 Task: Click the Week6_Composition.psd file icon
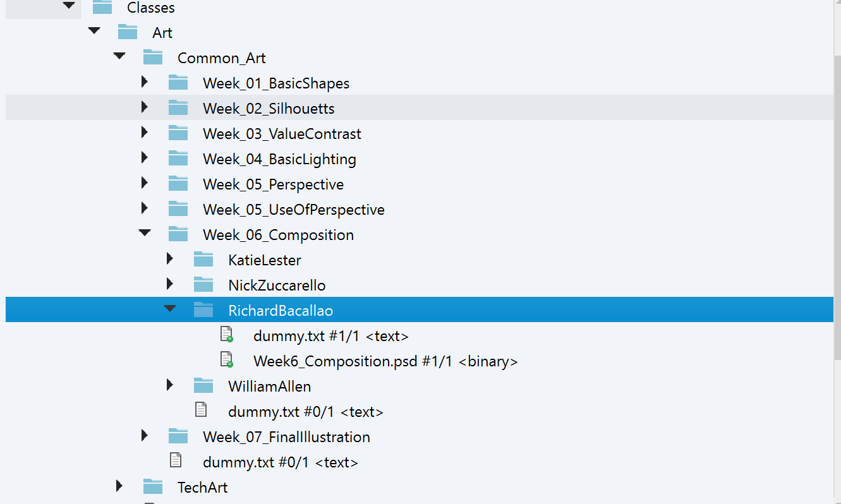pos(226,360)
